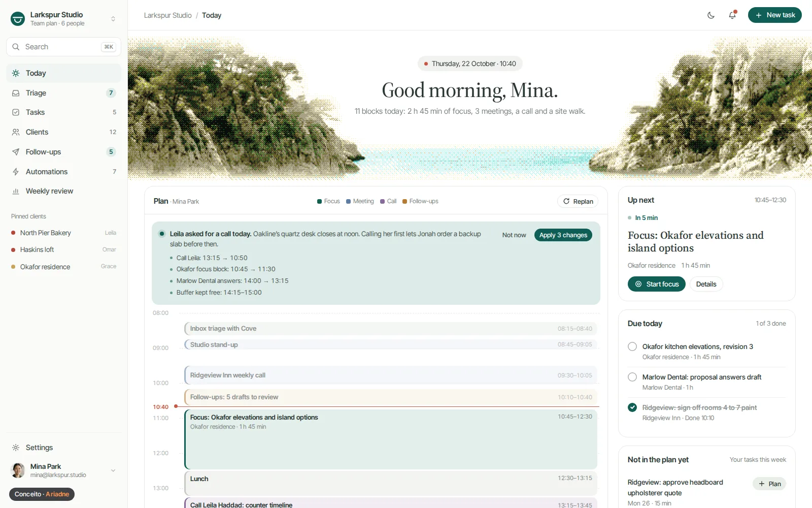This screenshot has height=508, width=812.
Task: Toggle dark mode moon icon
Action: pyautogui.click(x=711, y=15)
